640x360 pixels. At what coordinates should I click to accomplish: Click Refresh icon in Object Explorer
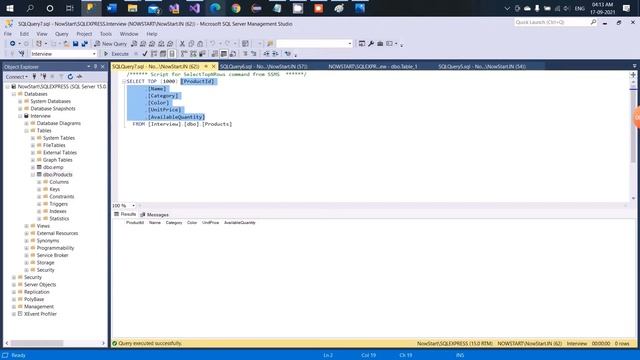pos(70,76)
